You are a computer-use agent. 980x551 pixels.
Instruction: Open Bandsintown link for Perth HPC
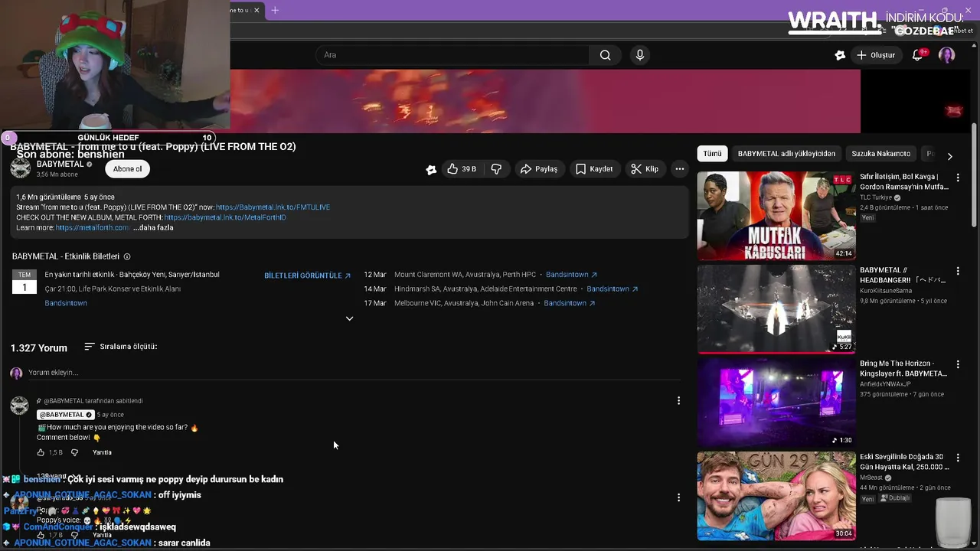tap(571, 275)
